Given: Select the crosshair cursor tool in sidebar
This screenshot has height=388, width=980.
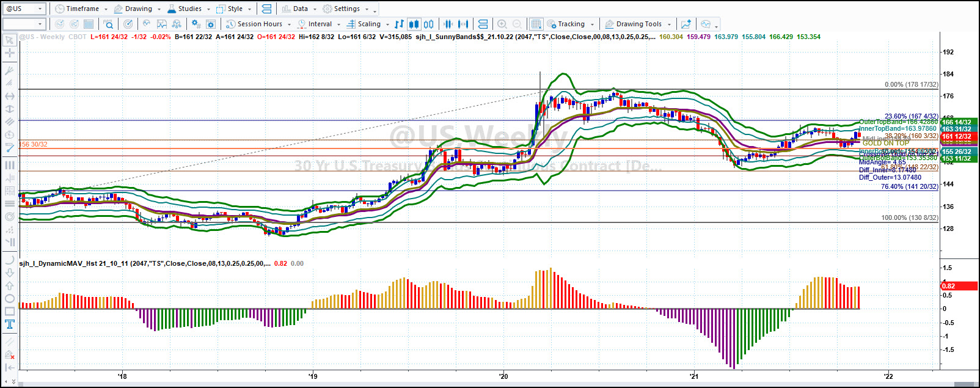Looking at the screenshot, I should pos(10,53).
